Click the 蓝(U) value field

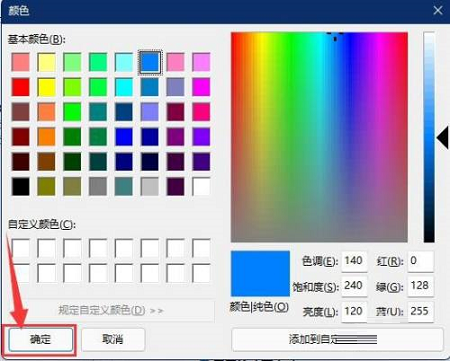[420, 311]
